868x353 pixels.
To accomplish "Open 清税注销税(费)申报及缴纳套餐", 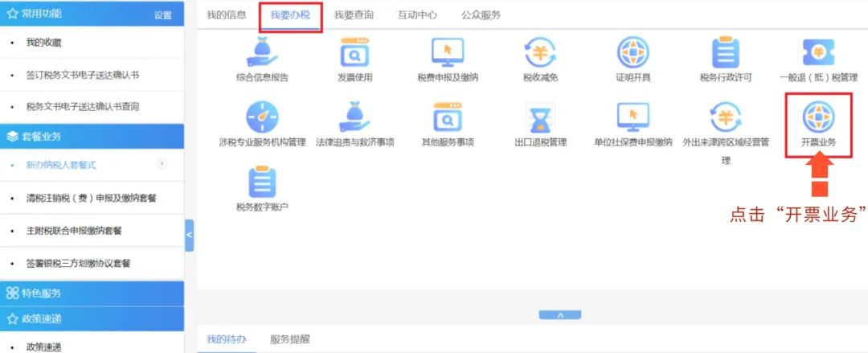I will click(x=92, y=198).
